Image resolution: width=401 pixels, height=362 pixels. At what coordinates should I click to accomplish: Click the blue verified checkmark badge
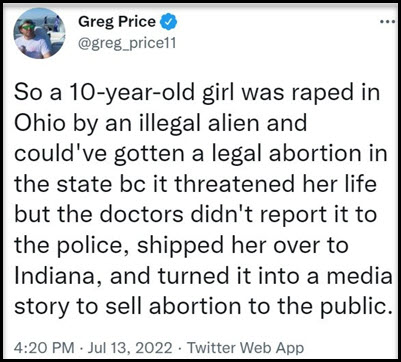click(169, 22)
